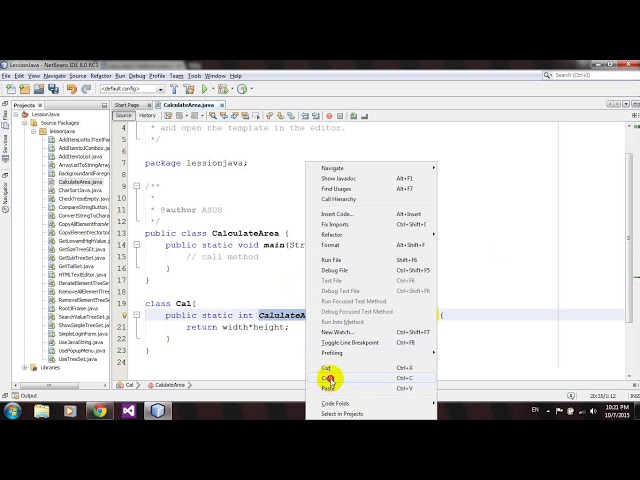
Task: Open the Tools menu in menu bar
Action: point(194,76)
